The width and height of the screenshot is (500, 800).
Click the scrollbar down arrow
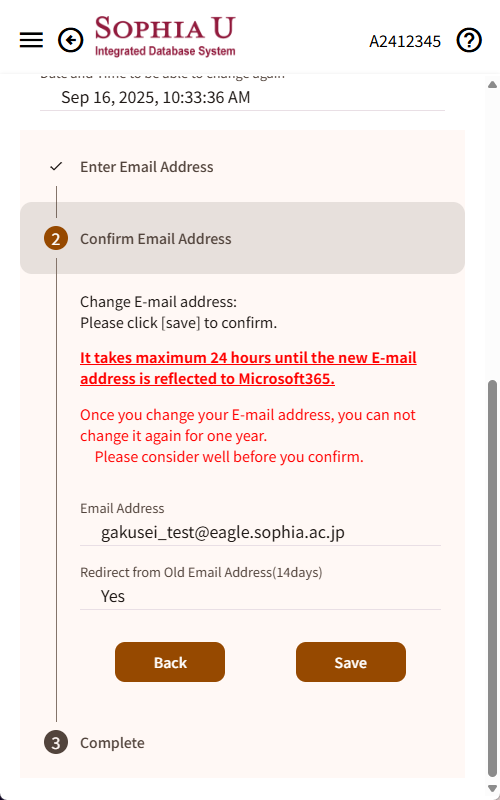point(492,788)
